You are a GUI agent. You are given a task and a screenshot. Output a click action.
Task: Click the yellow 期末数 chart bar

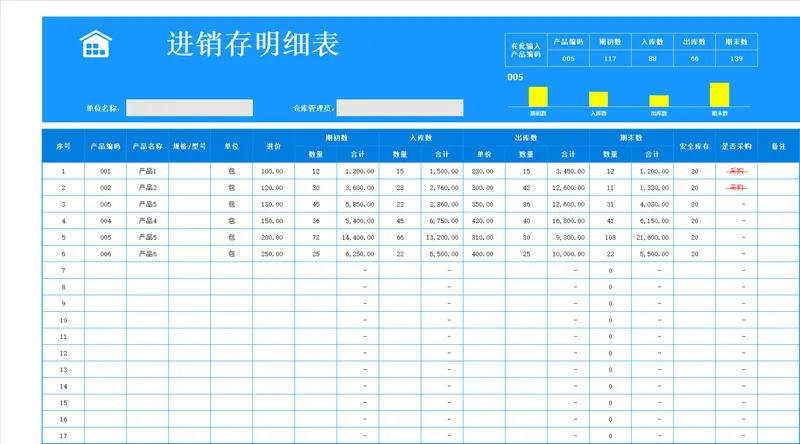click(719, 94)
